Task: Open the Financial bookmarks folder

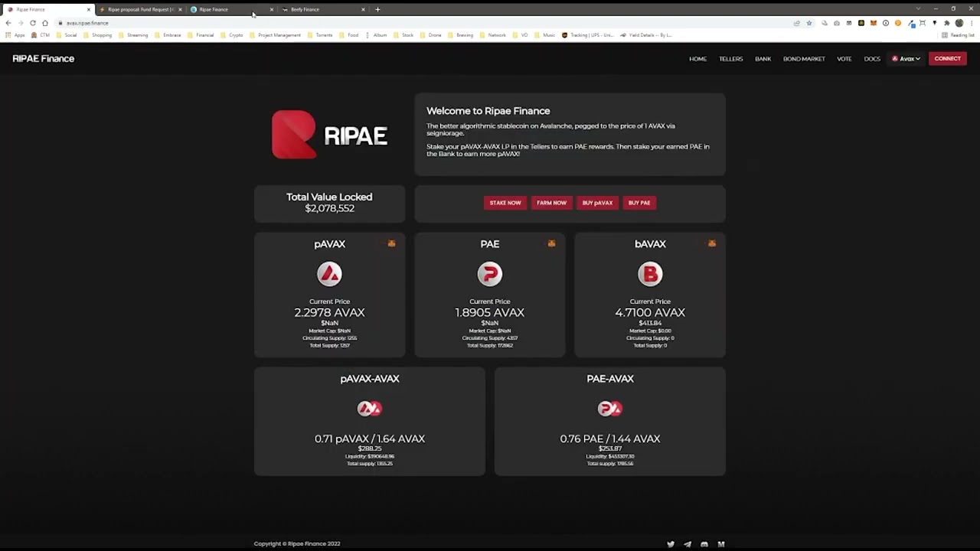Action: pyautogui.click(x=201, y=35)
